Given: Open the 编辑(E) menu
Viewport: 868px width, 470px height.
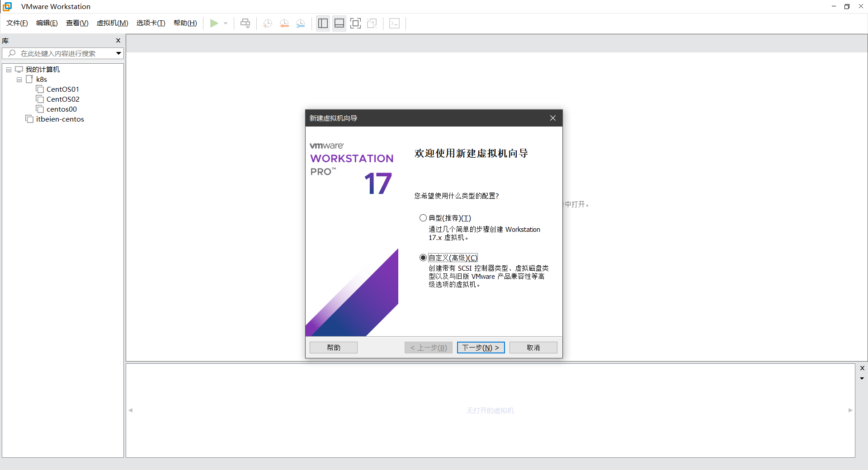Looking at the screenshot, I should point(47,23).
